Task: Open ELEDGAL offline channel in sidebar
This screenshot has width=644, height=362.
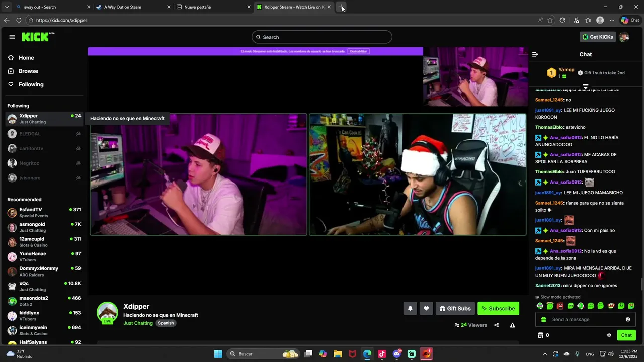Action: pyautogui.click(x=44, y=134)
